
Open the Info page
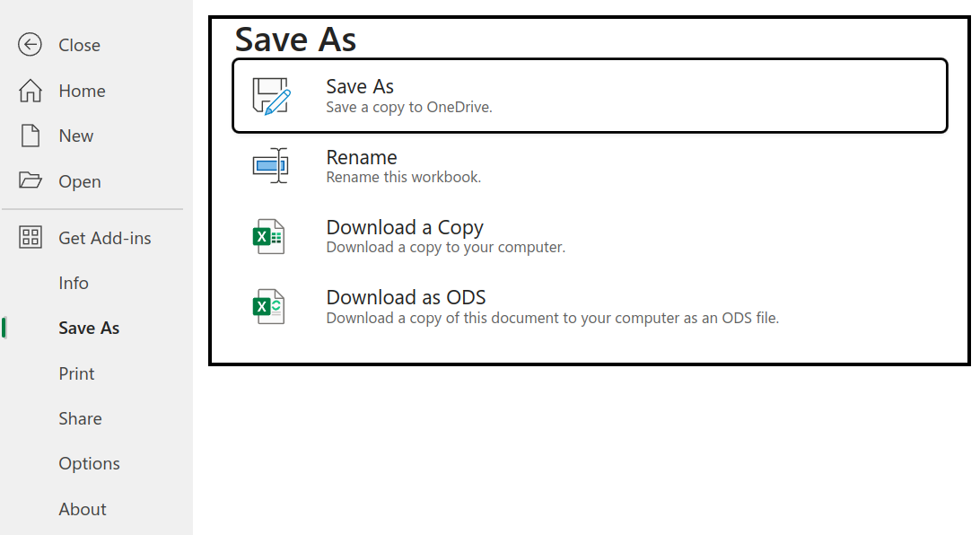click(x=73, y=282)
